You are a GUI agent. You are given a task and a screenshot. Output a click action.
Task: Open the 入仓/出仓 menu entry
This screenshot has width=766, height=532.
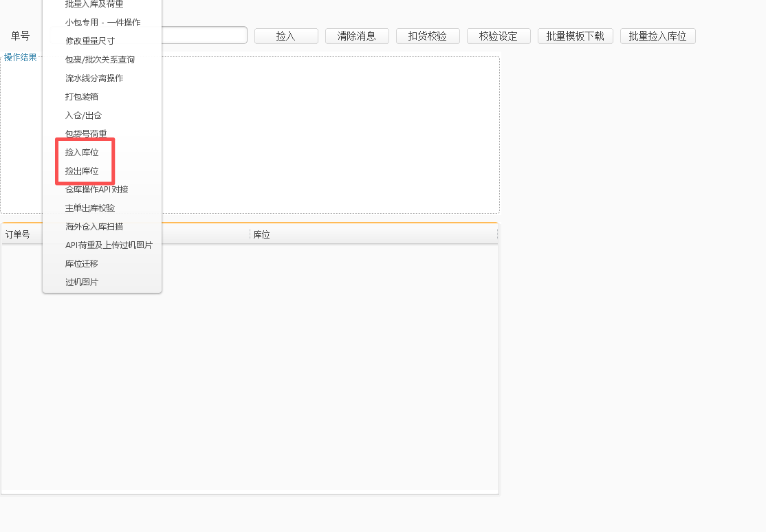coord(83,115)
